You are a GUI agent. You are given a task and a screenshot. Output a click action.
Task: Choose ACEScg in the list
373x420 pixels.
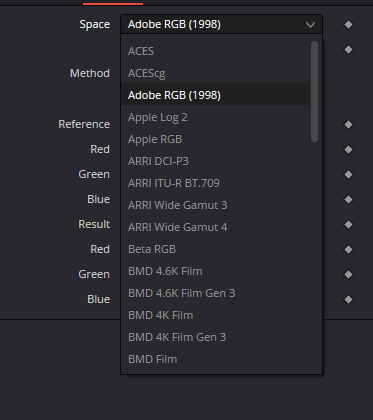(x=215, y=73)
